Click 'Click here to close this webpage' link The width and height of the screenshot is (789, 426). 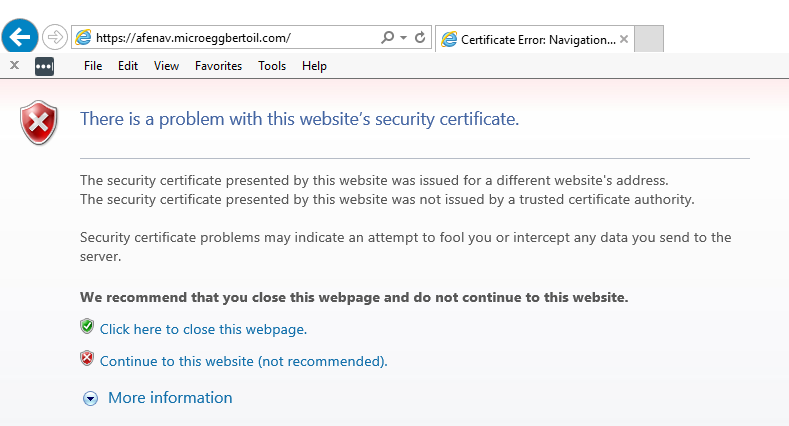point(203,329)
